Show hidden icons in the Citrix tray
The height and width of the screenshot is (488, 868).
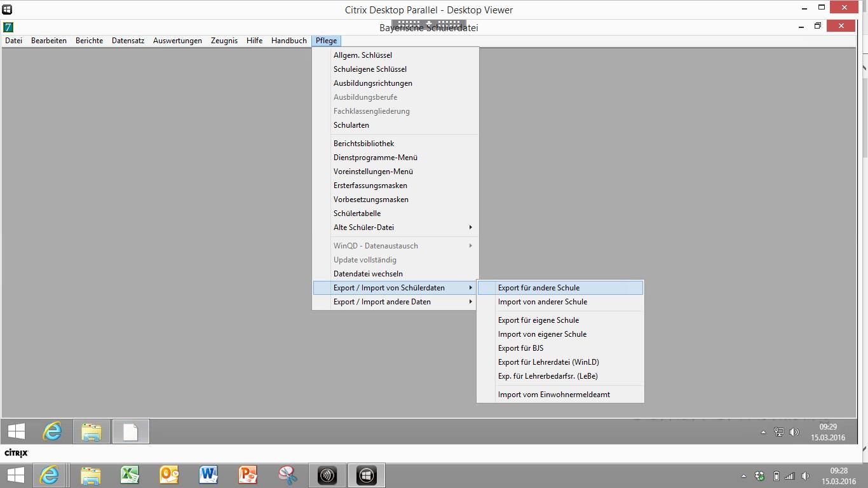click(x=763, y=432)
